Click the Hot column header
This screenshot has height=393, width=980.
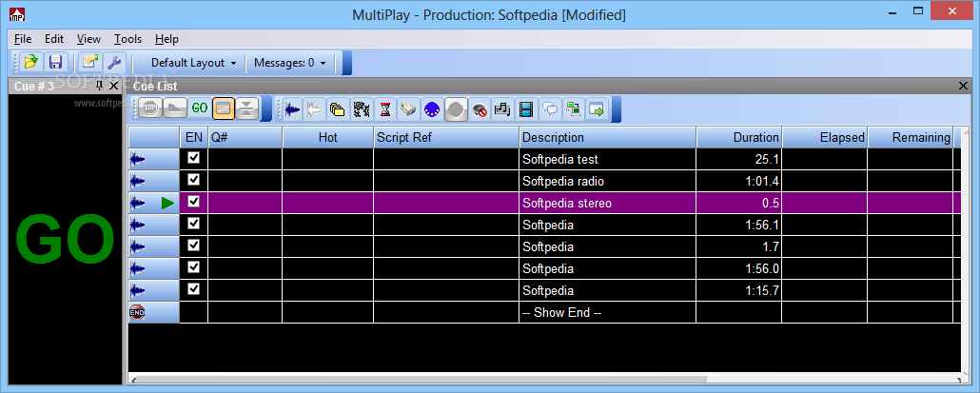[x=328, y=137]
